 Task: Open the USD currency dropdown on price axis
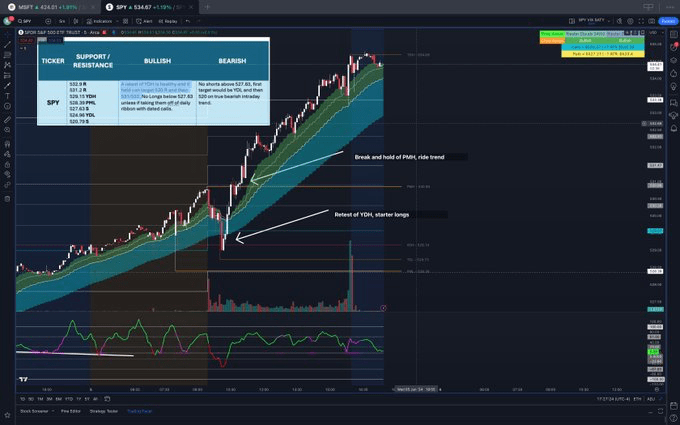click(654, 31)
